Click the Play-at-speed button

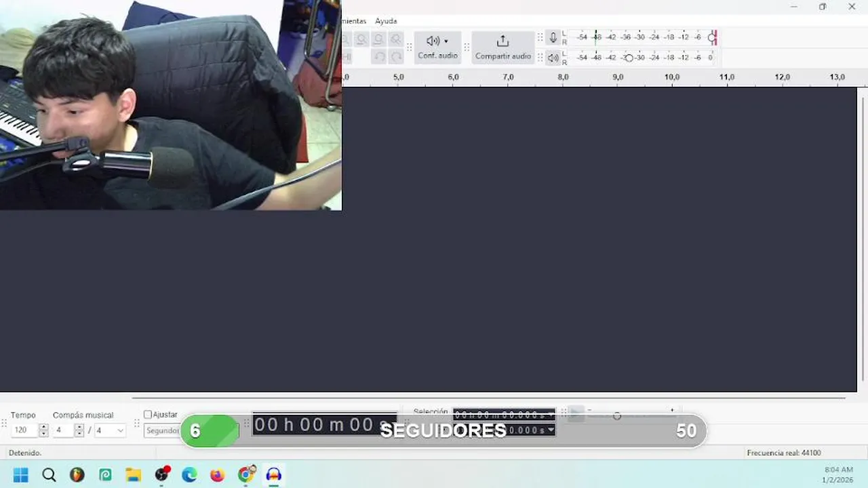576,414
